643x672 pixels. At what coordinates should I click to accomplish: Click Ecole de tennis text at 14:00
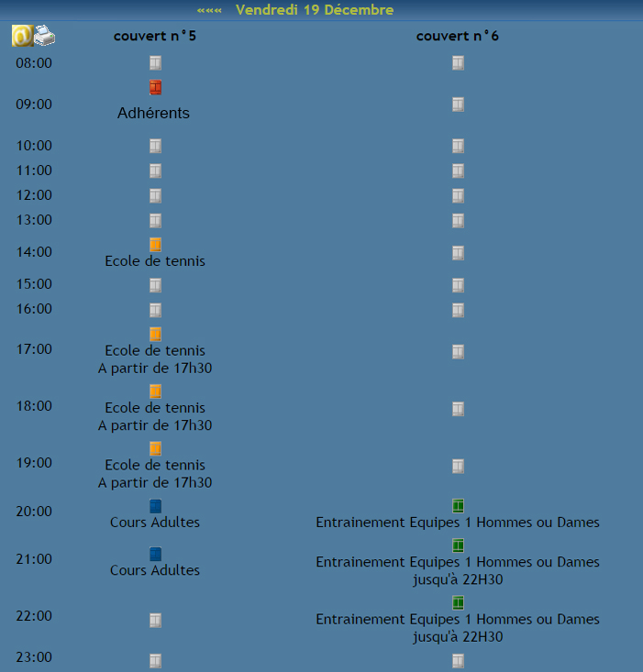pos(155,261)
